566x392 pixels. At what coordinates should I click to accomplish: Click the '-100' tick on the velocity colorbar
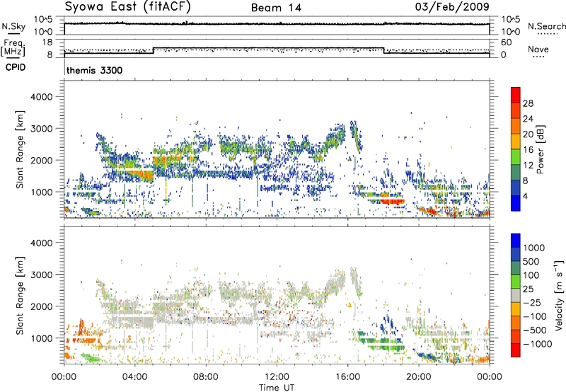534,316
